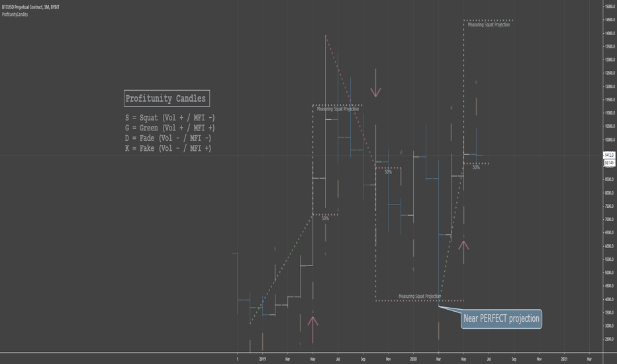Click the 'Near PERFECT projection' callout
Screen dimensions: 617x364
(501, 319)
